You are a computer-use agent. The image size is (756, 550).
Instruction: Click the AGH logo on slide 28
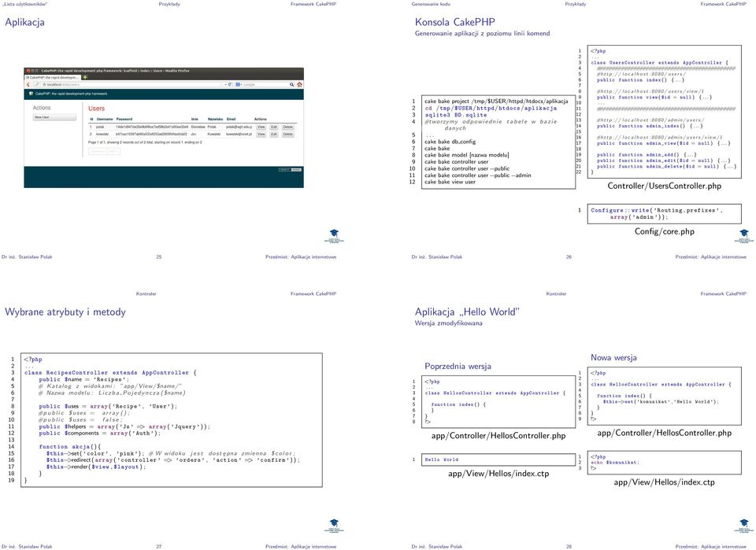pyautogui.click(x=744, y=526)
